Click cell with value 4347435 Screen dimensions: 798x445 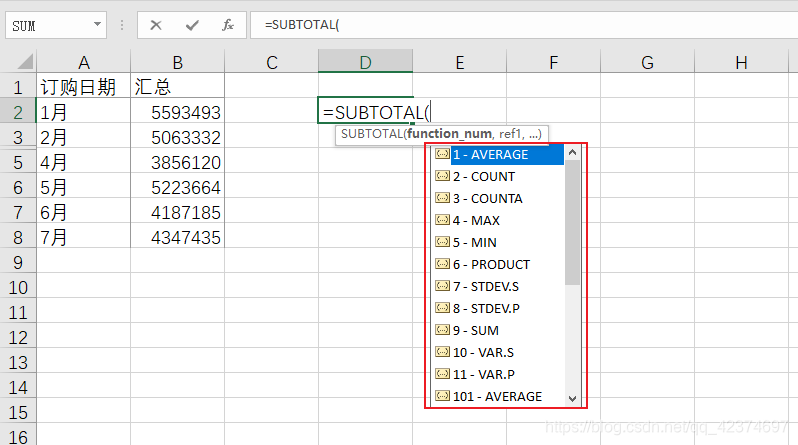click(x=178, y=237)
